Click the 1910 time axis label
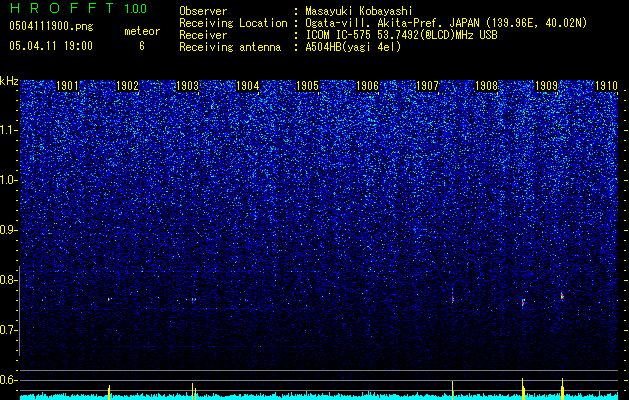The image size is (629, 400). pyautogui.click(x=606, y=86)
